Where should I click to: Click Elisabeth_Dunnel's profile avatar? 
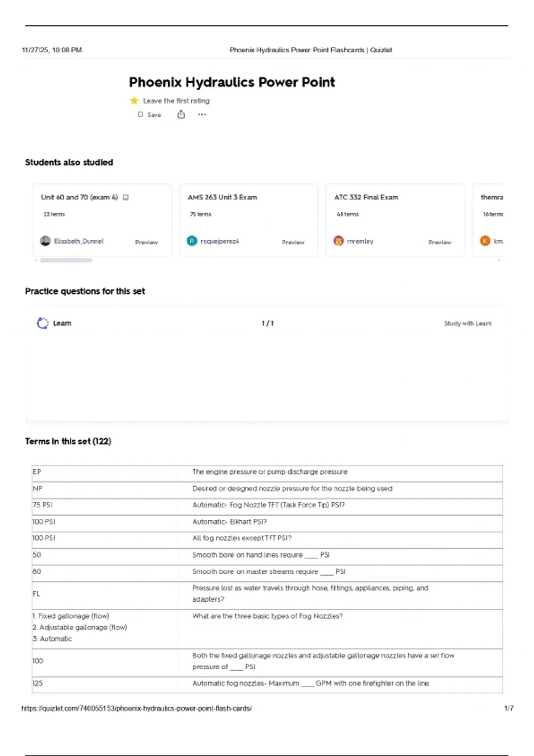pos(45,241)
